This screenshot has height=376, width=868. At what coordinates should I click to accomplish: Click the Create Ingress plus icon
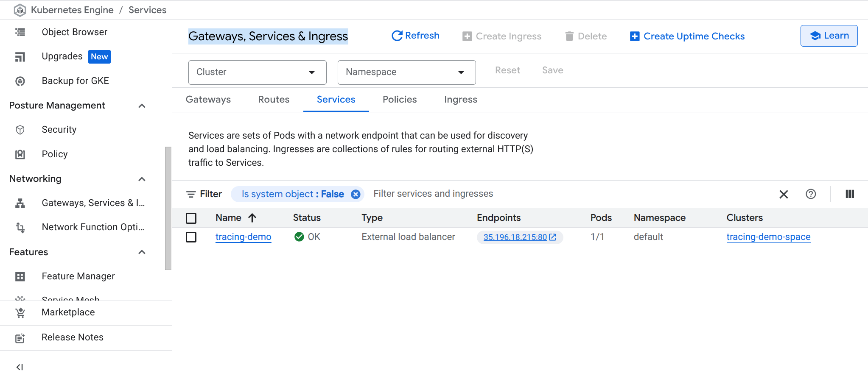(467, 36)
